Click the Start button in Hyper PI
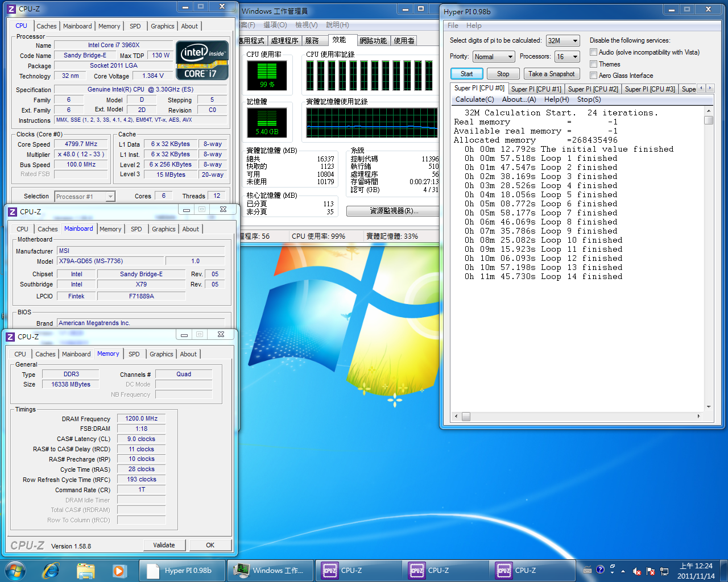This screenshot has height=582, width=728. tap(466, 74)
